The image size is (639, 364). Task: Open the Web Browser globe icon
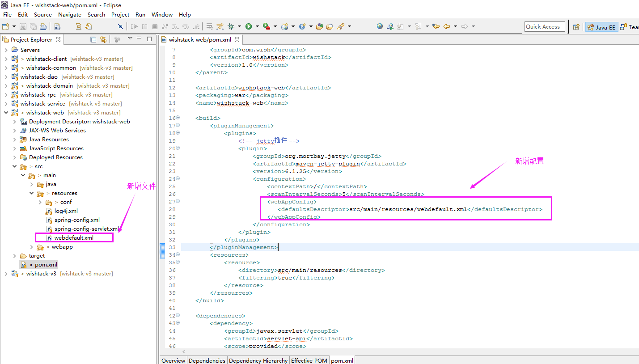380,26
